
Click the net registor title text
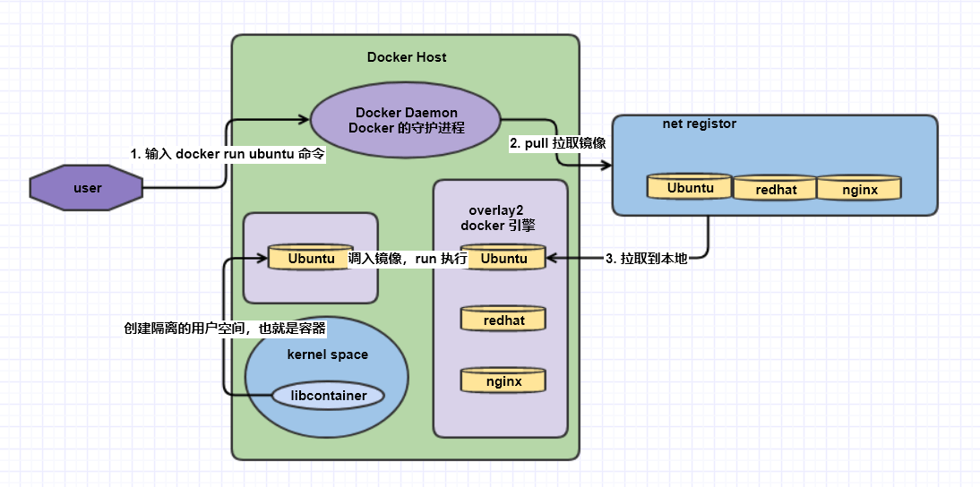tap(699, 124)
